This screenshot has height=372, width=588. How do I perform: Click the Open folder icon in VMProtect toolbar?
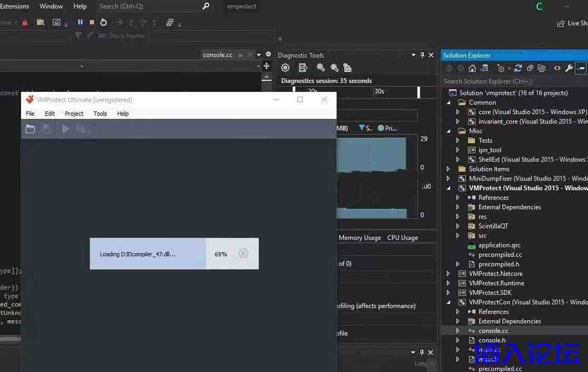point(30,129)
